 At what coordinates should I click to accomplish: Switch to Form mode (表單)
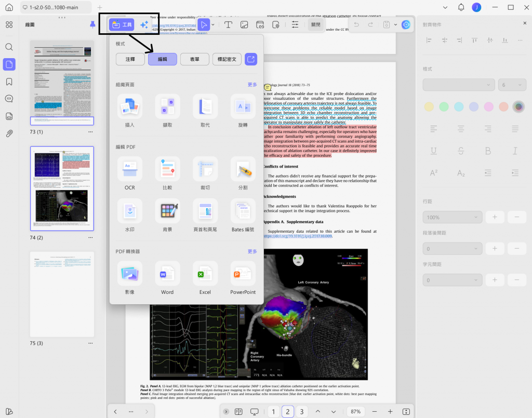[x=195, y=59]
